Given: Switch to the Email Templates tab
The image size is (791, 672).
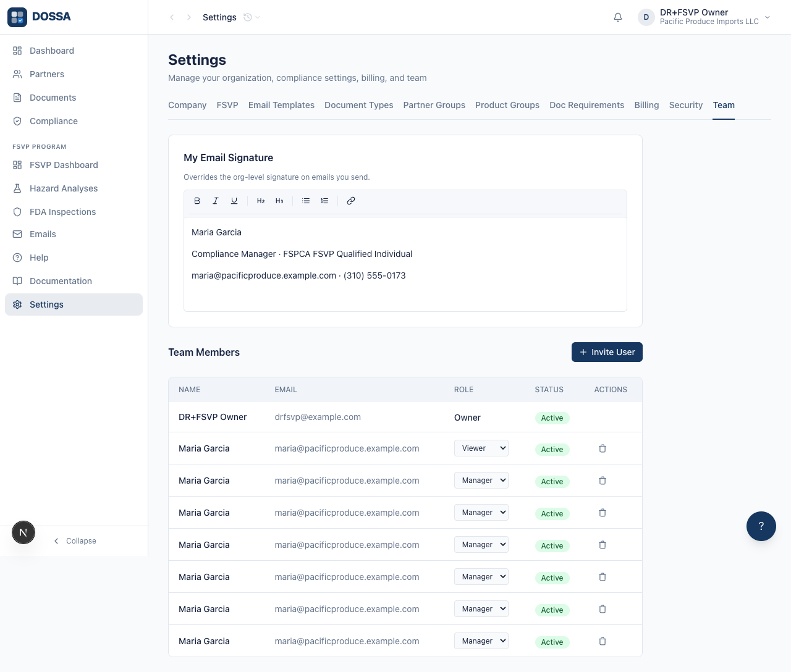Looking at the screenshot, I should tap(281, 105).
